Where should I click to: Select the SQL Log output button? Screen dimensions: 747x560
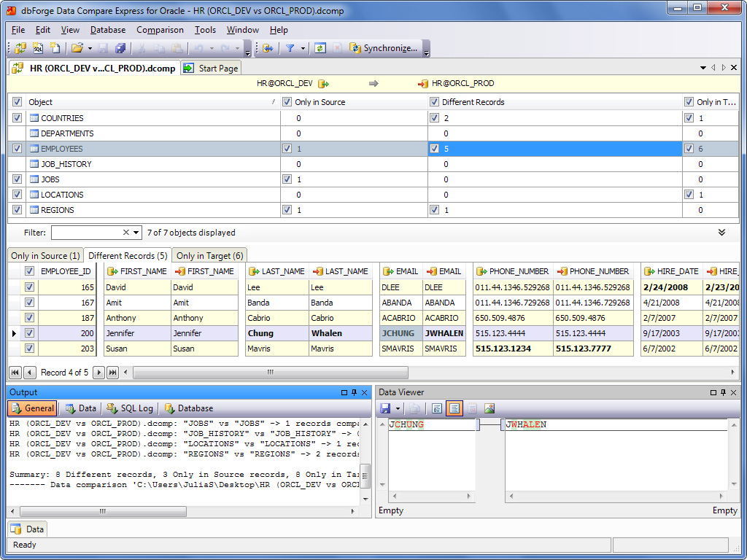(x=130, y=408)
